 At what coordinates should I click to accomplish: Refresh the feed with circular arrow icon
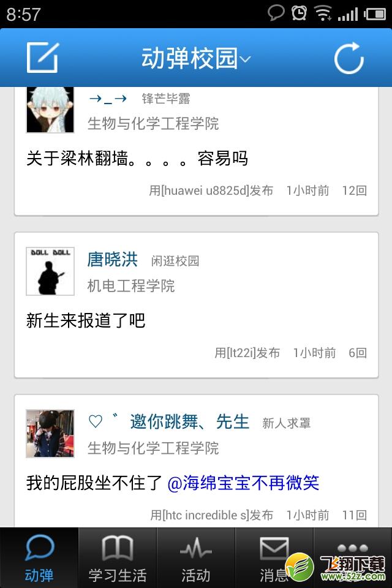(349, 58)
